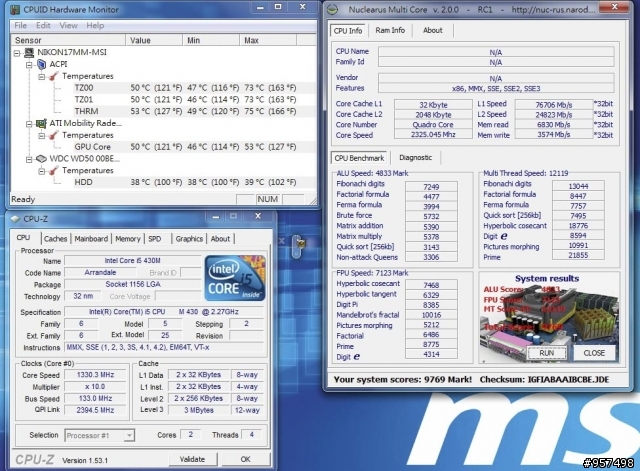Switch to Ram Info tab in Nuclearus
The image size is (640, 471).
[390, 30]
